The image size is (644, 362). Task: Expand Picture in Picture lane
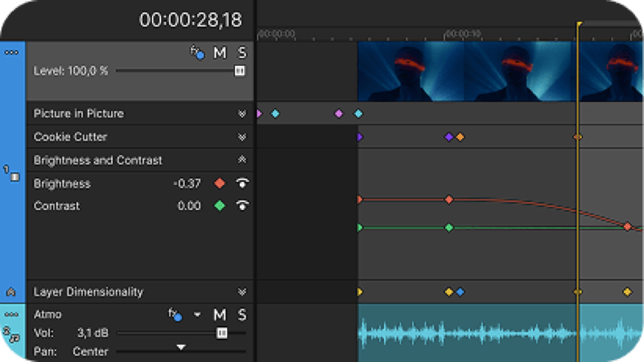point(242,113)
